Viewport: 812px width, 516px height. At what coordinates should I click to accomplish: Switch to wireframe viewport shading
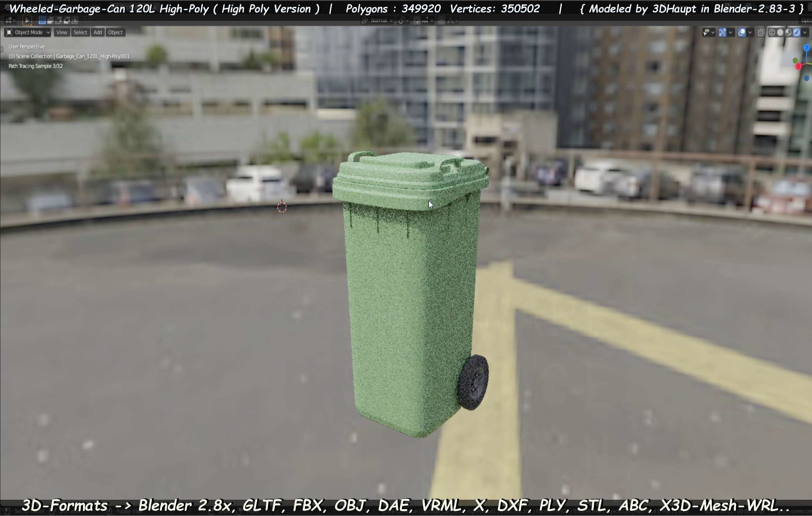tap(772, 32)
